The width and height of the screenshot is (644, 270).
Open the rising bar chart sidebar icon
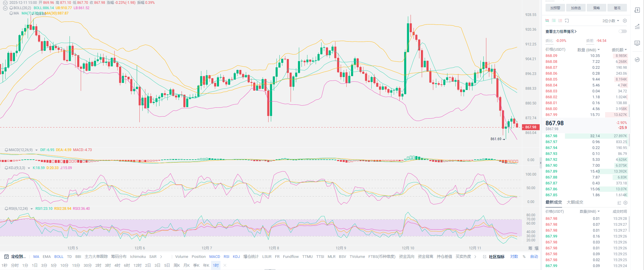click(637, 27)
